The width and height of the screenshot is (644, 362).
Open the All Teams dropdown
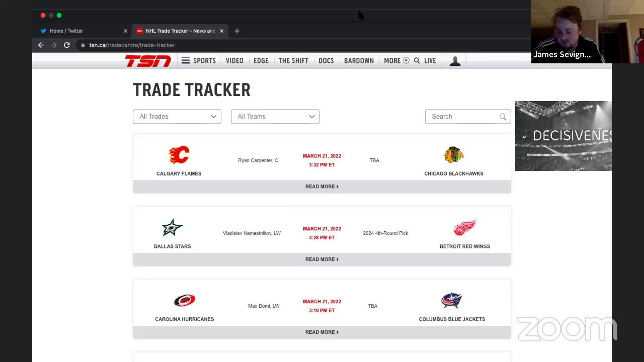275,116
